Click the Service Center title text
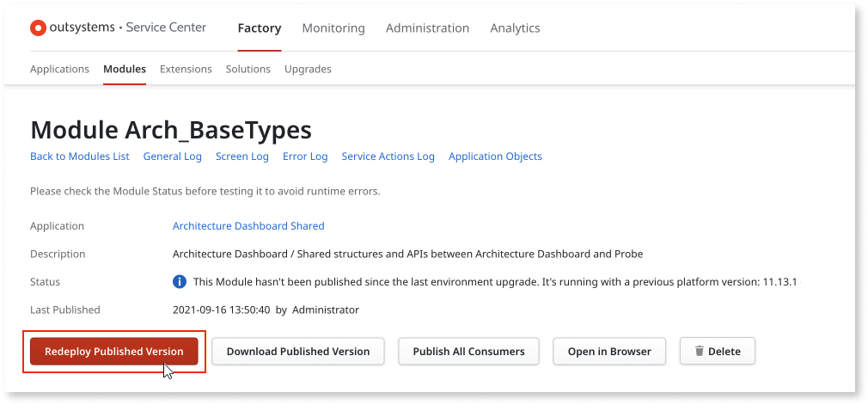 click(x=166, y=28)
